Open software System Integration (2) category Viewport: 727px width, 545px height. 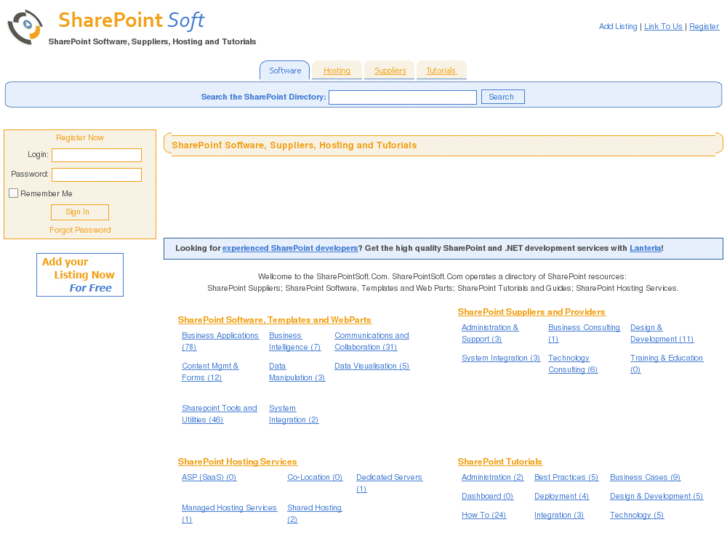(x=293, y=414)
